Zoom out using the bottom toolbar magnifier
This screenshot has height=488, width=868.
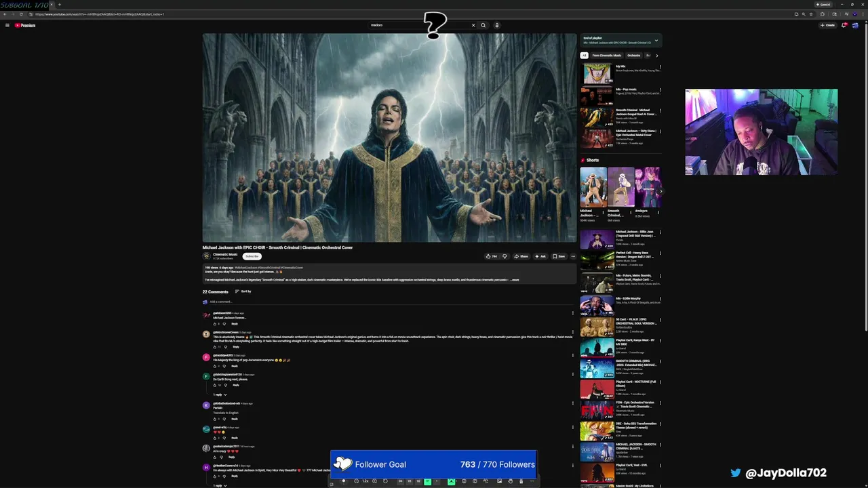tap(356, 481)
